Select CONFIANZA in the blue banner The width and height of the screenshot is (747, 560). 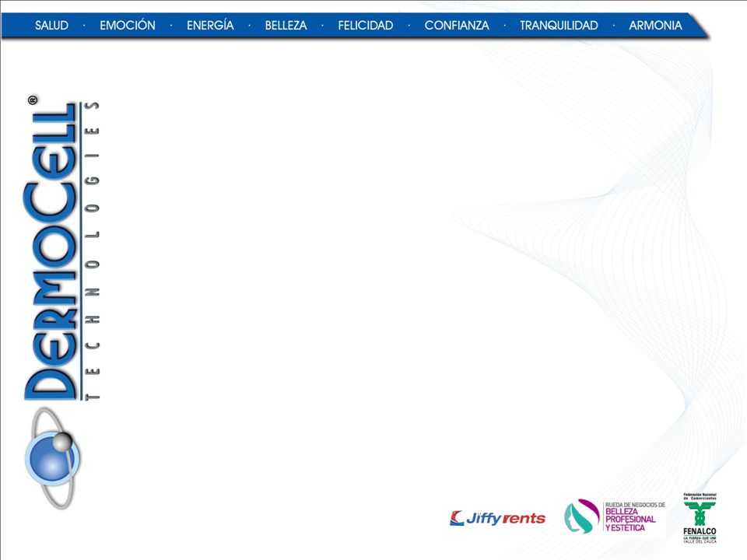[457, 25]
